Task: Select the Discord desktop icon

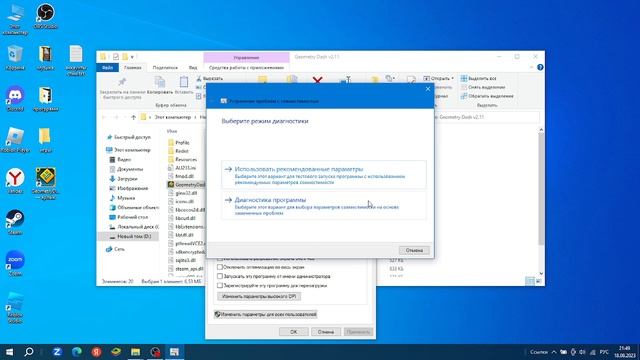Action: pos(15,98)
